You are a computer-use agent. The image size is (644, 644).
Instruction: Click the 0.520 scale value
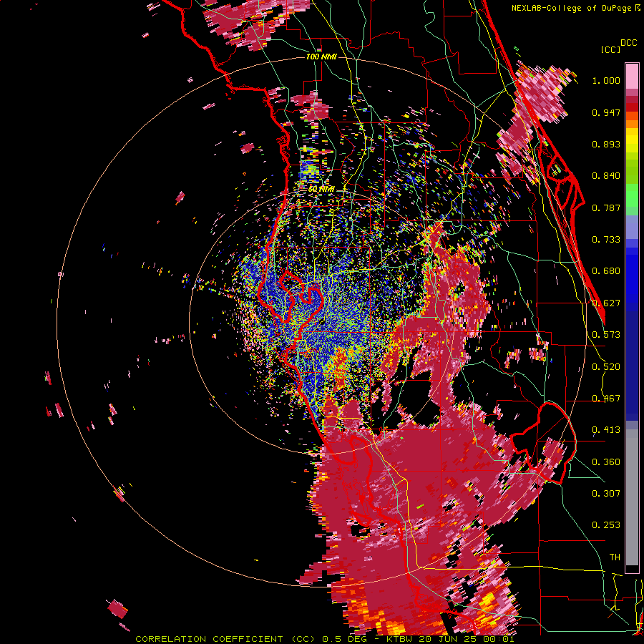point(606,367)
